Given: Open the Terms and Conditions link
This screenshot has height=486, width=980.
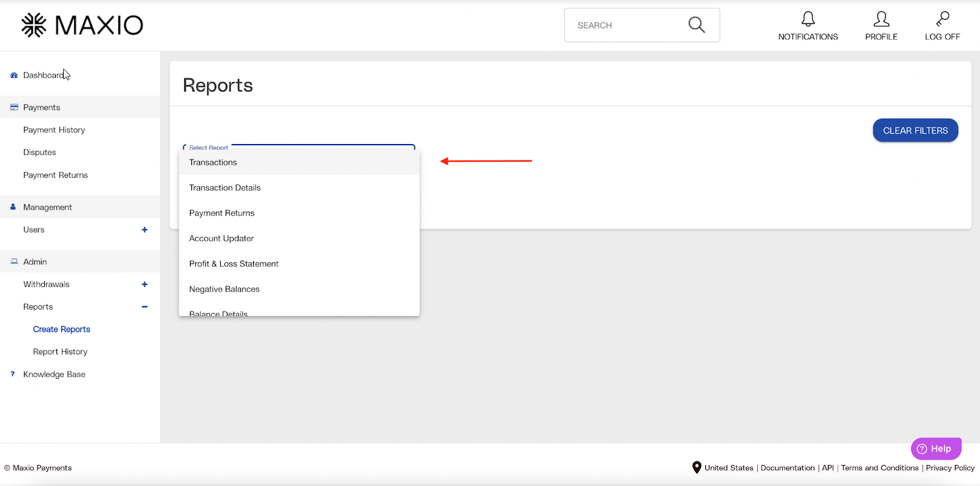Looking at the screenshot, I should (879, 468).
